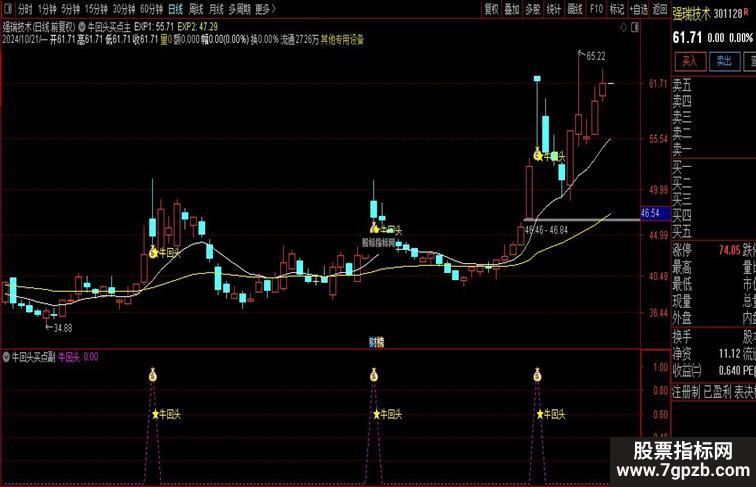The height and width of the screenshot is (487, 756).
Task: Select the 周线 weekly chart tab
Action: click(196, 9)
